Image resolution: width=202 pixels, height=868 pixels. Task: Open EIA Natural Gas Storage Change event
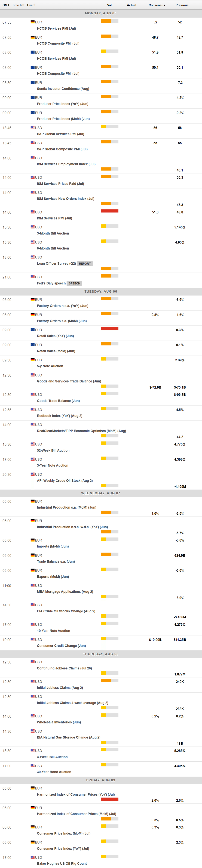point(68,737)
